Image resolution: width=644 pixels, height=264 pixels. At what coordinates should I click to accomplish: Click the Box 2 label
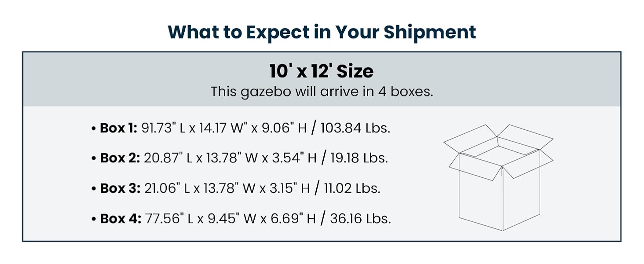(x=120, y=158)
